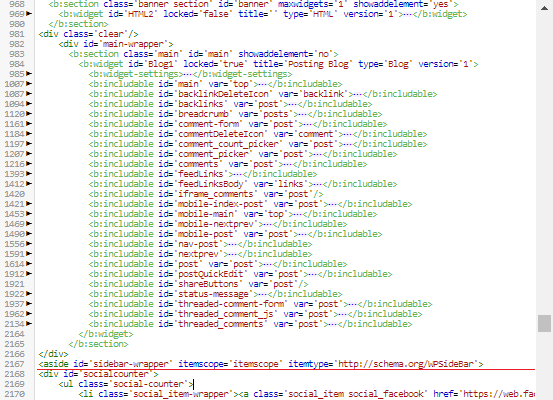Click line number 984 in gutter

tap(17, 64)
